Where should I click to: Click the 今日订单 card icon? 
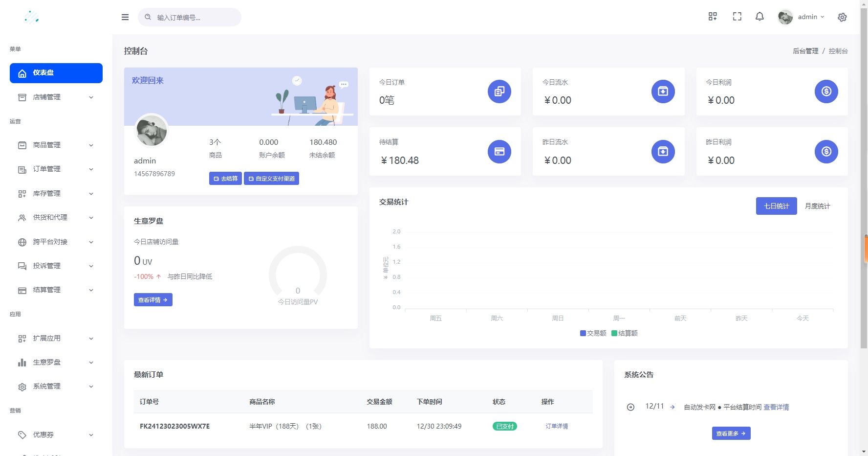point(499,91)
